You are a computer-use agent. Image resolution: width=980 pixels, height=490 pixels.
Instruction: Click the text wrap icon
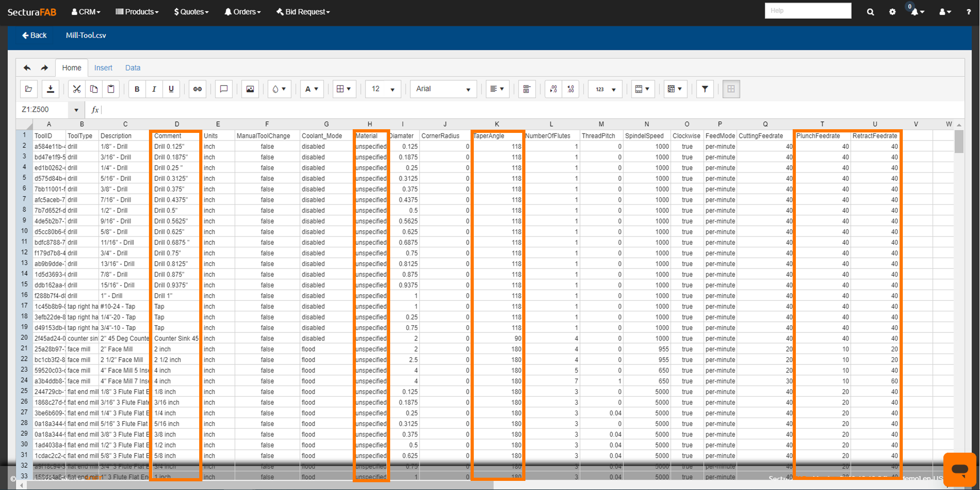[527, 89]
